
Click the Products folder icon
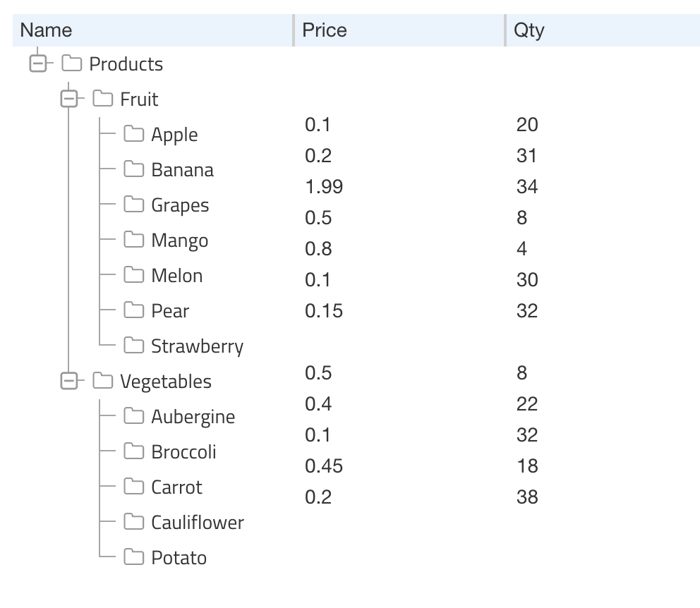click(71, 63)
